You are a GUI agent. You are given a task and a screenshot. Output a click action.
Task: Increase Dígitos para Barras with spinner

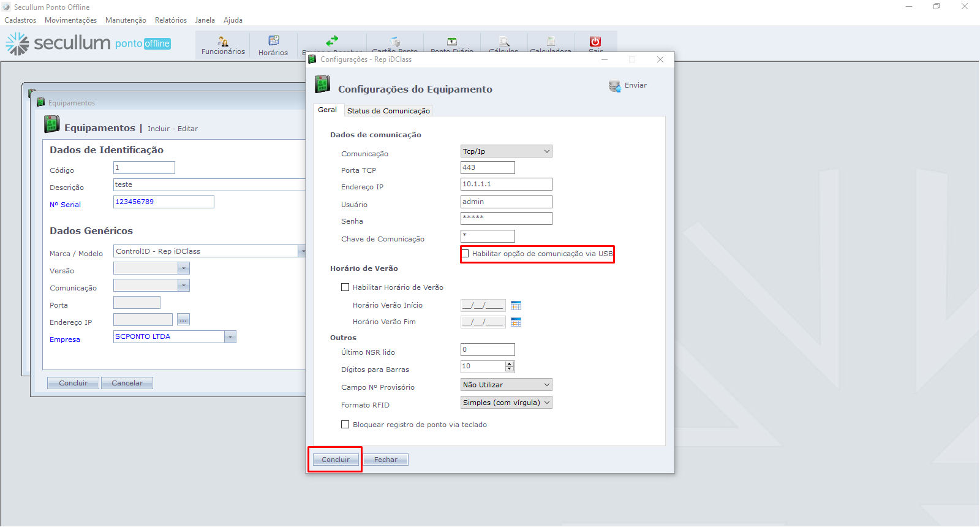[510, 364]
